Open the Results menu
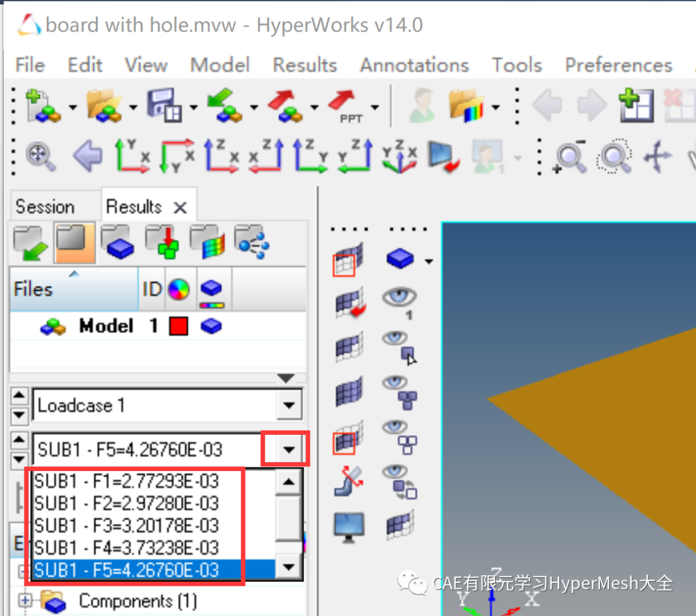The image size is (696, 616). 304,65
